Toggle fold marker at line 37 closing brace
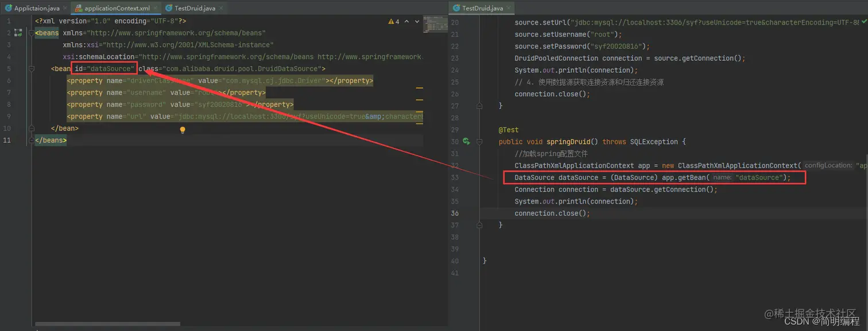 [480, 225]
